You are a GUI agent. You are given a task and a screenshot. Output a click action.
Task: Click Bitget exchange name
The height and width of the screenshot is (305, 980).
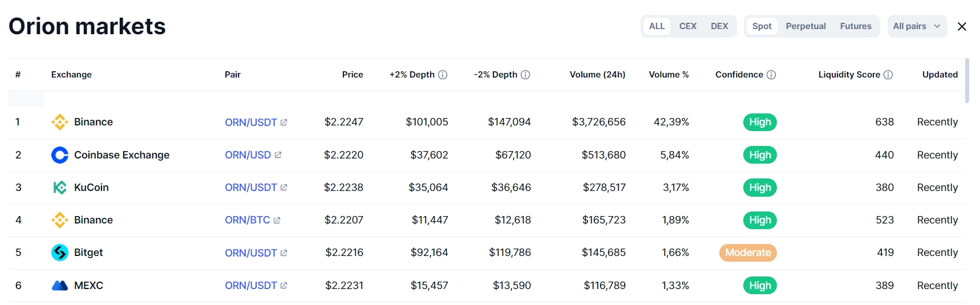tap(88, 253)
